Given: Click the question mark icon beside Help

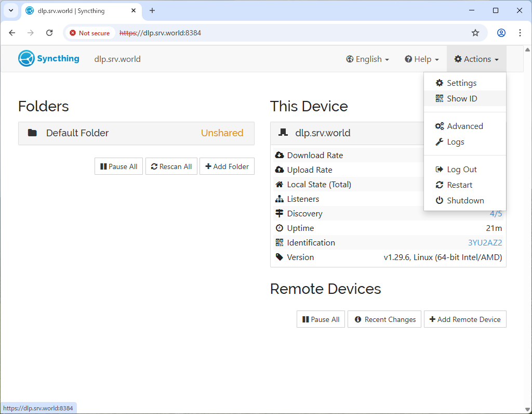Looking at the screenshot, I should (x=408, y=59).
